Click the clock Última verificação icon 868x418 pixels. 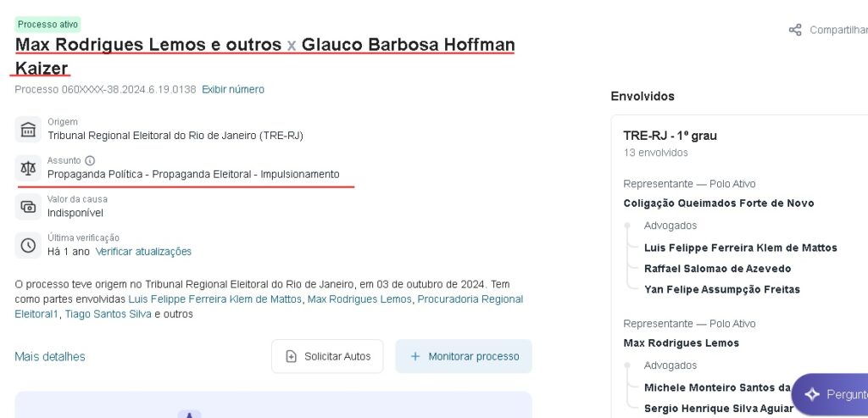pyautogui.click(x=28, y=245)
